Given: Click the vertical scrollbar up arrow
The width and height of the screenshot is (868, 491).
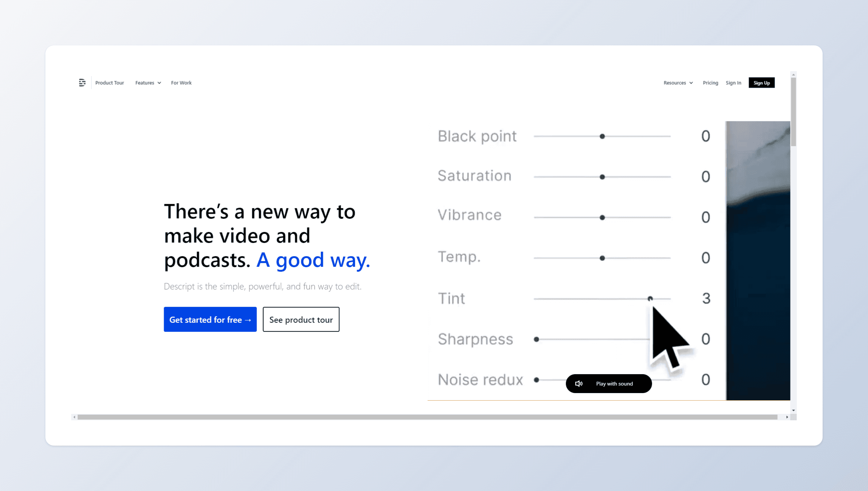Looking at the screenshot, I should tap(793, 74).
